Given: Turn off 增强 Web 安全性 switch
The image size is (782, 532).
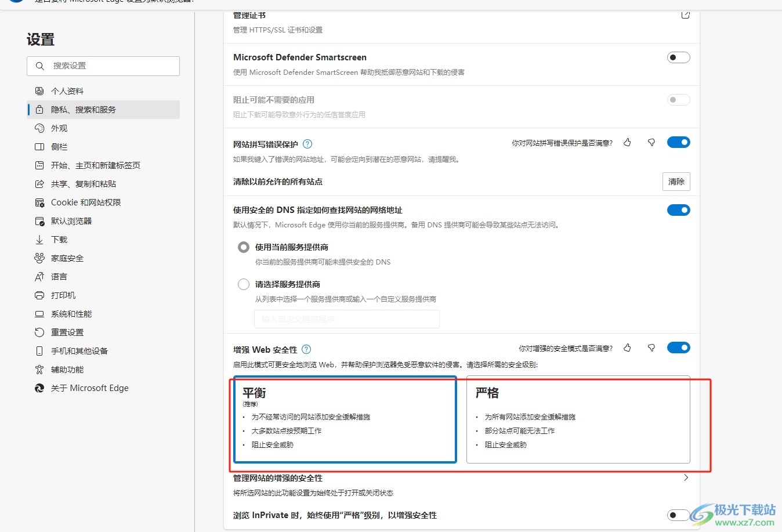Looking at the screenshot, I should tap(679, 348).
